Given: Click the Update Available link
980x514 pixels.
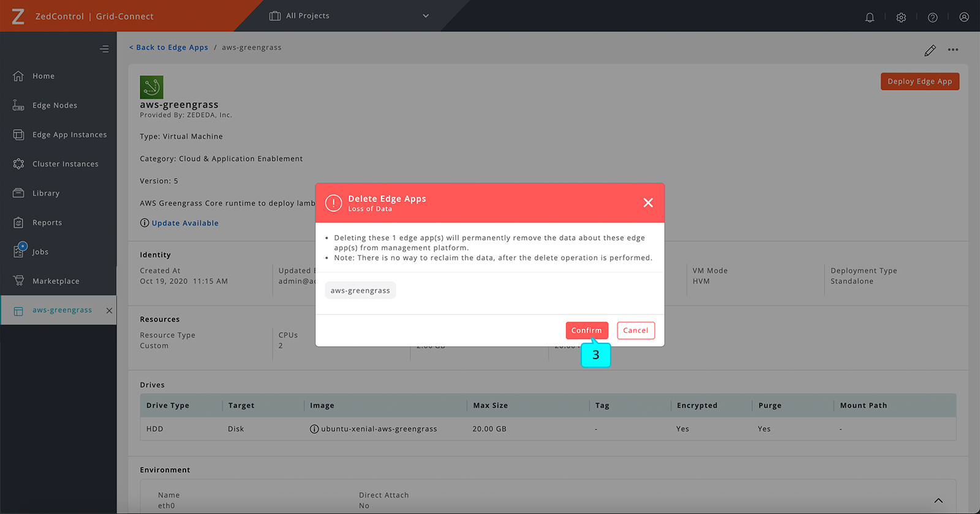Looking at the screenshot, I should pos(185,223).
